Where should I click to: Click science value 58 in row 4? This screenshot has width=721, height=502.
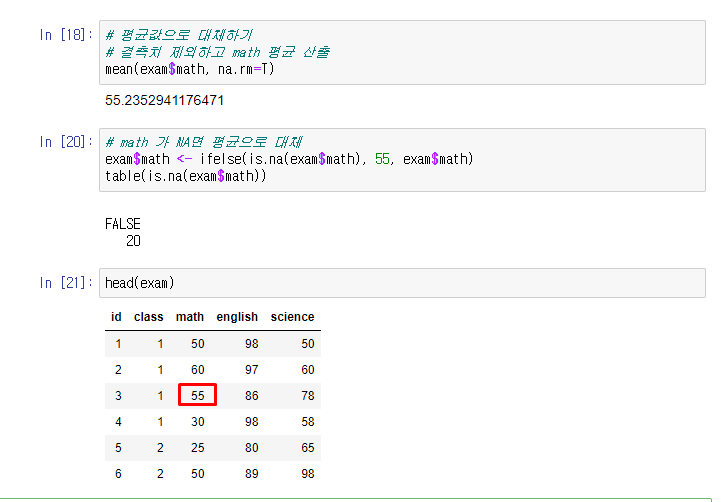(308, 422)
